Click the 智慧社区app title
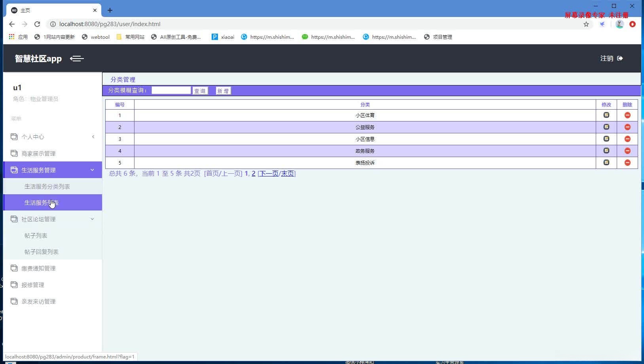The image size is (644, 364). pyautogui.click(x=38, y=59)
